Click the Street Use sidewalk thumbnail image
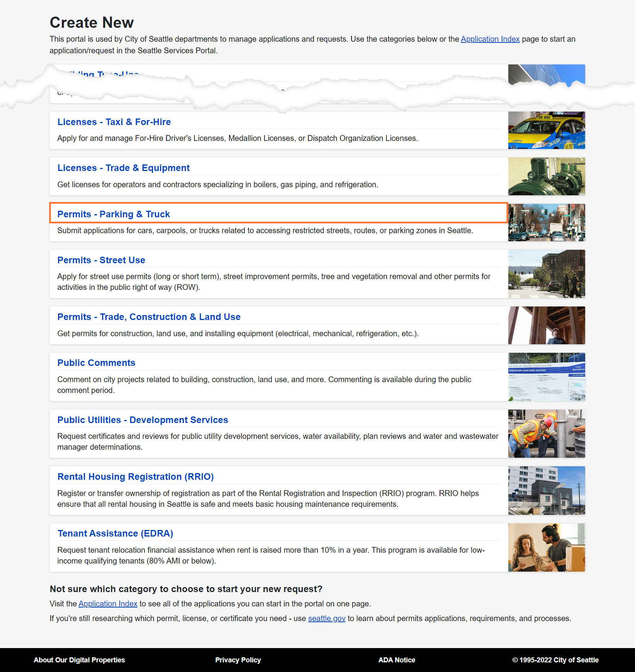635x672 pixels. tap(546, 274)
